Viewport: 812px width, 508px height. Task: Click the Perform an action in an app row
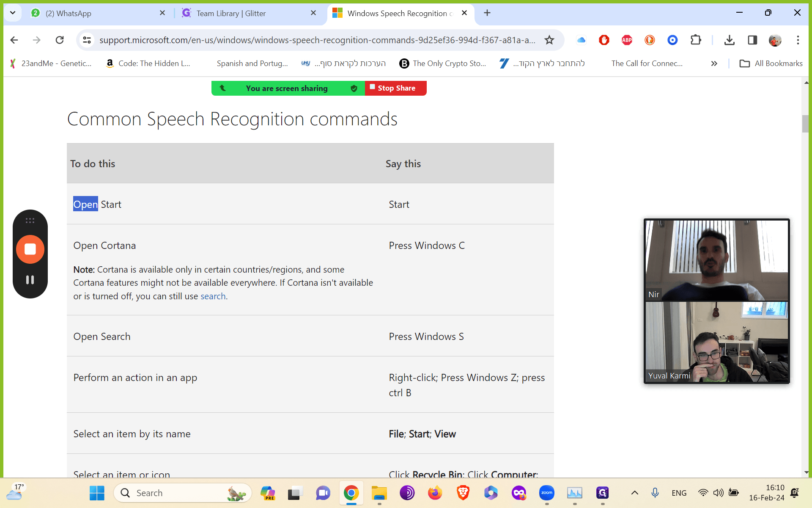(x=310, y=384)
